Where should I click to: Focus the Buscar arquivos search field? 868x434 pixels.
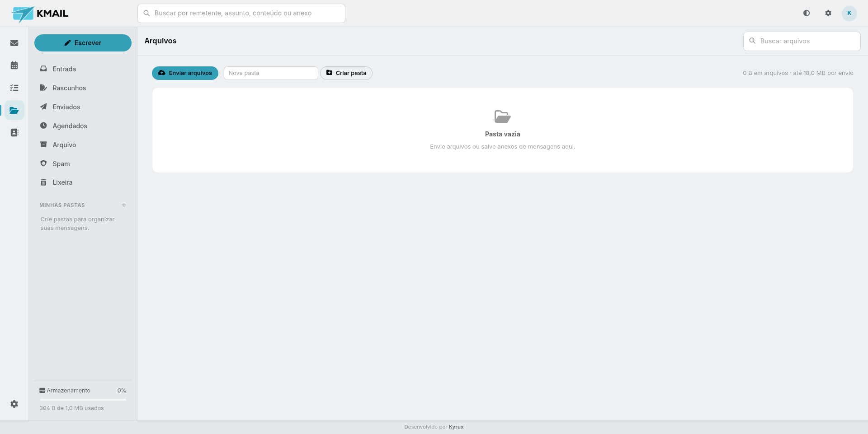point(802,41)
